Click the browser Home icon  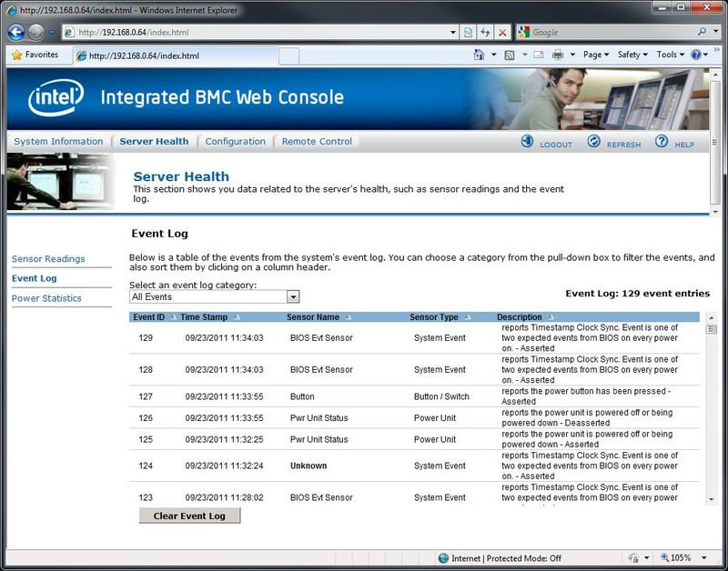click(x=480, y=55)
